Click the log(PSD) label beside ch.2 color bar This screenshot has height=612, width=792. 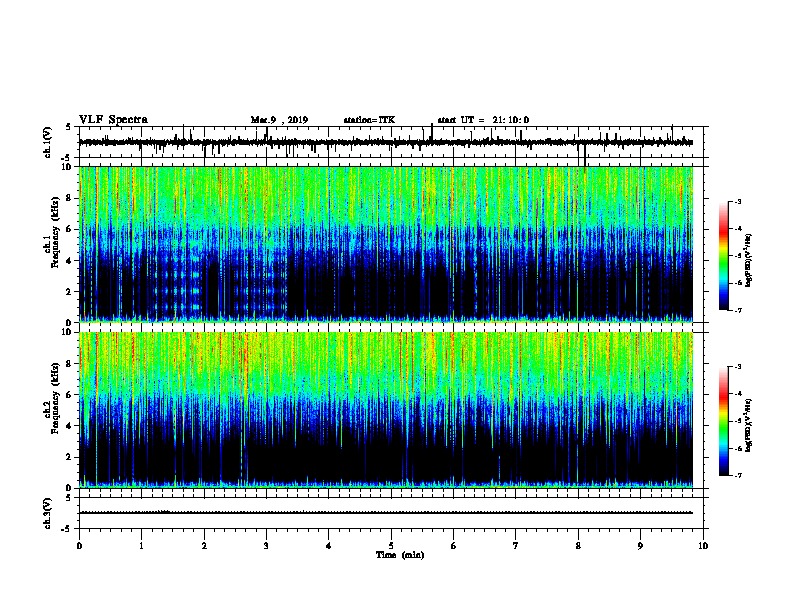749,425
